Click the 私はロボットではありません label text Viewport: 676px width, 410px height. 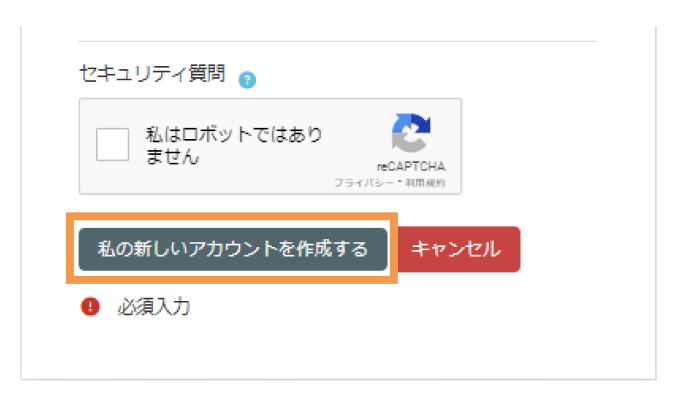[233, 145]
